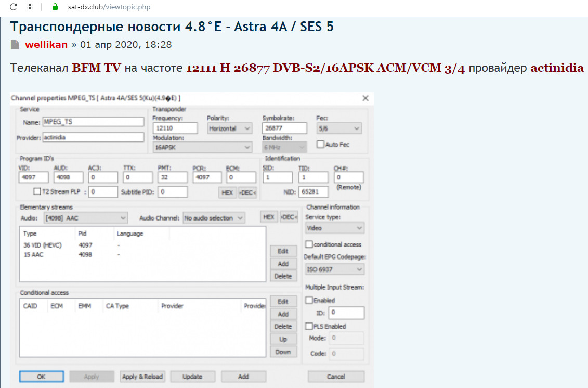Open the Service type dropdown Video
Viewport: 588px width, 388px height.
click(x=334, y=228)
